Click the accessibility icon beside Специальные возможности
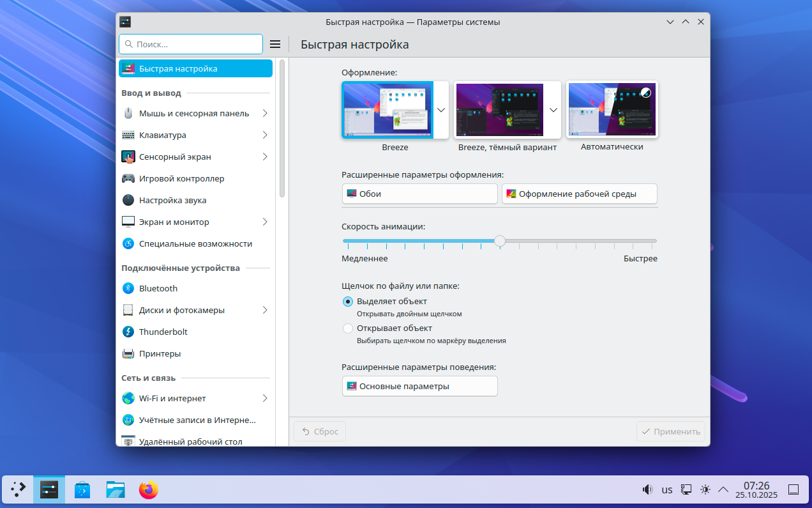 (x=128, y=243)
